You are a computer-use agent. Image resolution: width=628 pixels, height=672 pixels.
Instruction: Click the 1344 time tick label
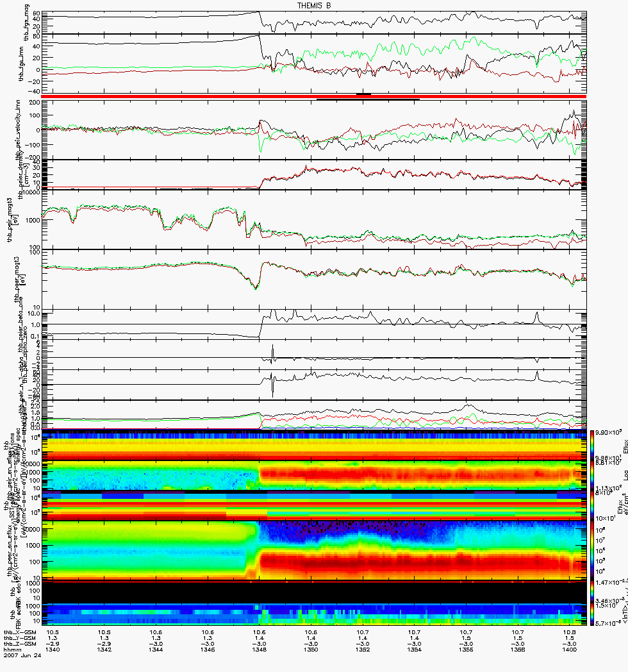tap(156, 650)
